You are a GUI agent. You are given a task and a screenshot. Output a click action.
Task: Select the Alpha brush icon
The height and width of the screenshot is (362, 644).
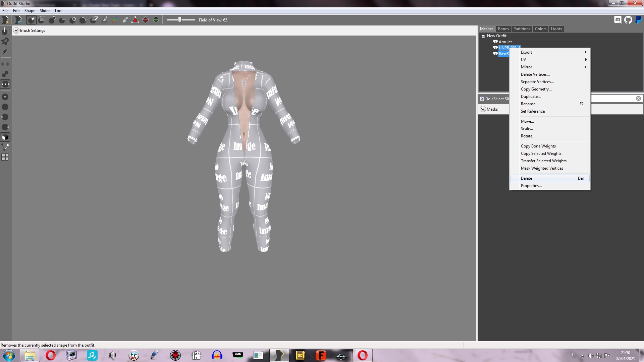[x=125, y=20]
